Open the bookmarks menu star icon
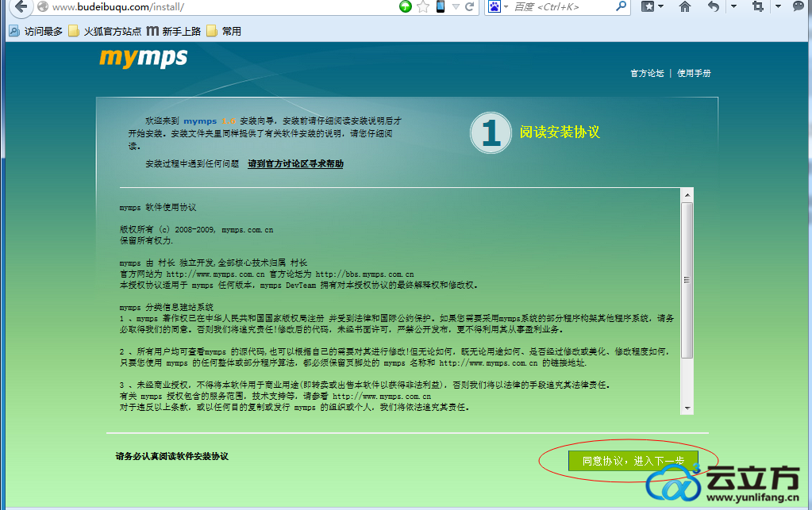 click(x=648, y=6)
